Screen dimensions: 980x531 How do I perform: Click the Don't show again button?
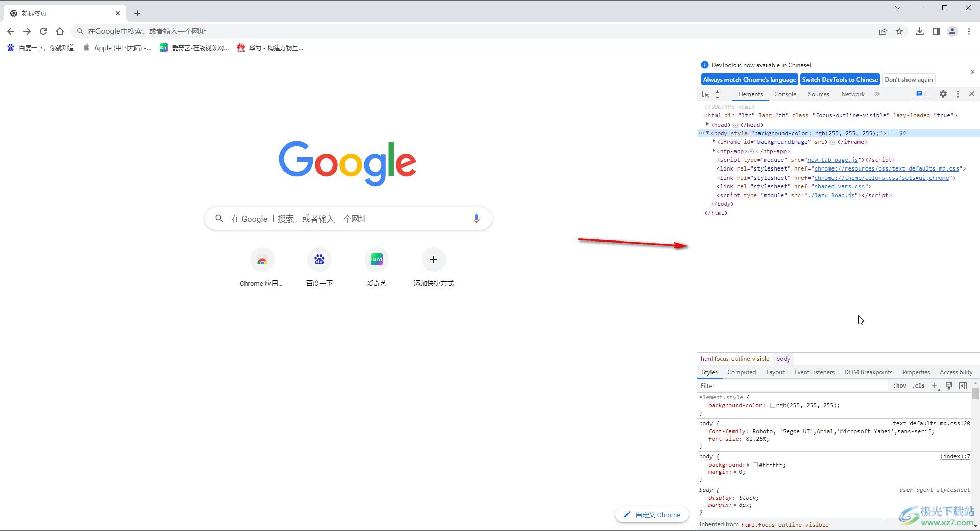point(909,80)
